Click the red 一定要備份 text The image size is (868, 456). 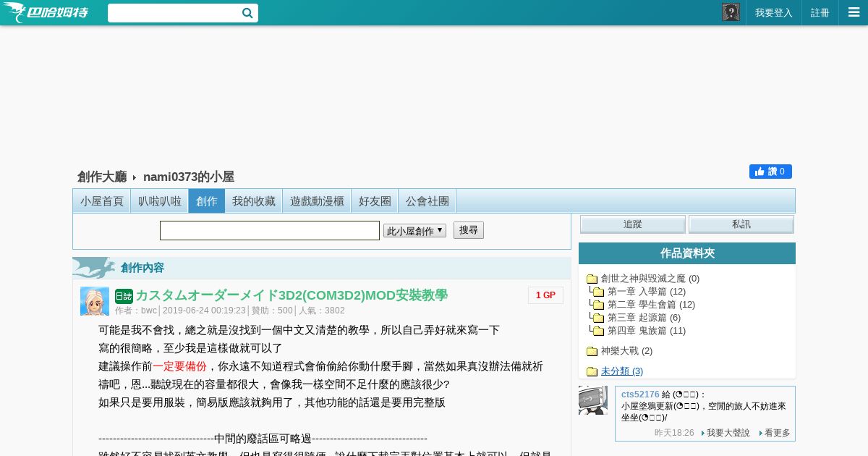click(179, 366)
